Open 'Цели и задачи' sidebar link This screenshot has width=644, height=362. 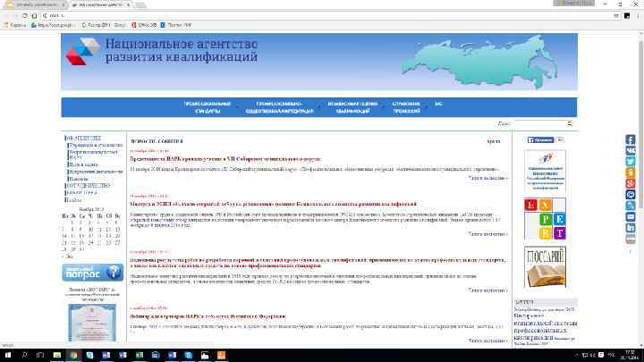point(83,164)
